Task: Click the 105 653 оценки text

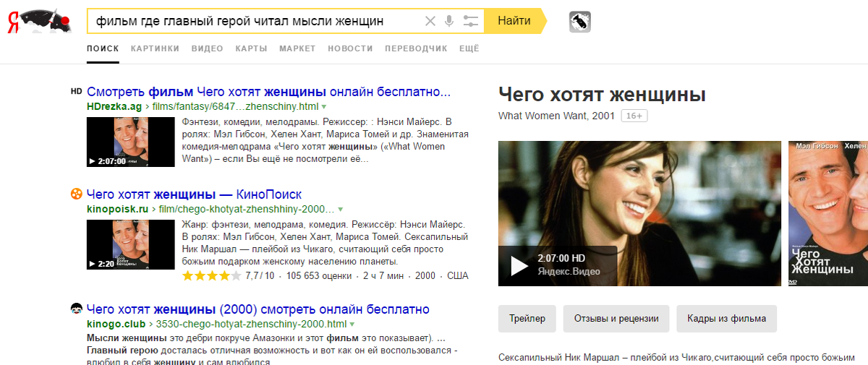Action: point(319,276)
